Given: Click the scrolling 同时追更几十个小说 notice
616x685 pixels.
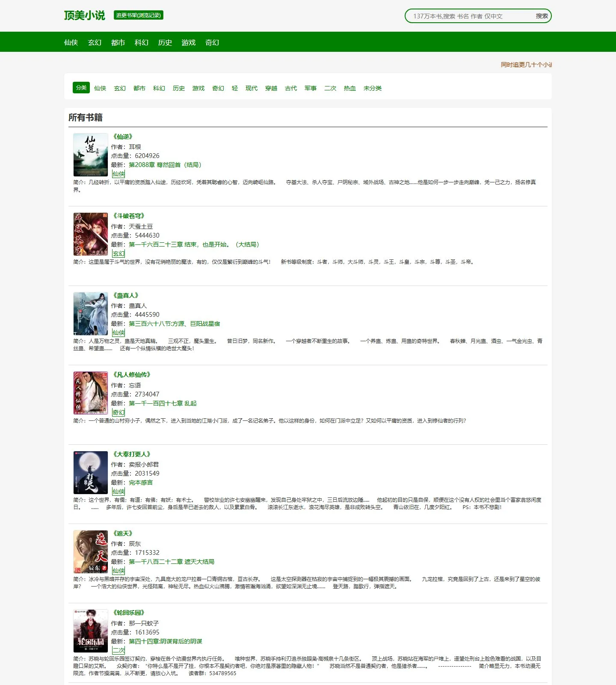Looking at the screenshot, I should click(x=526, y=65).
